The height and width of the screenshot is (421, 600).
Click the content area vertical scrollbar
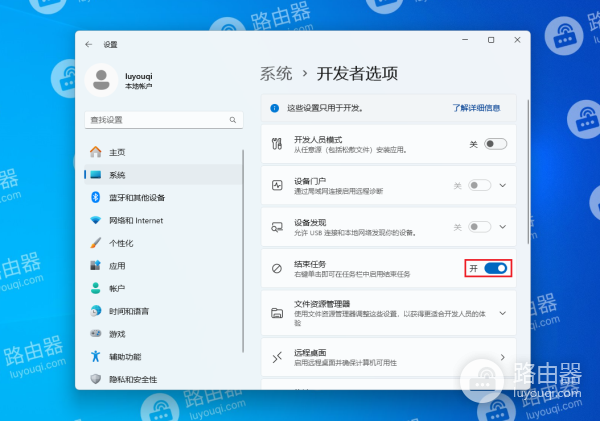[528, 171]
